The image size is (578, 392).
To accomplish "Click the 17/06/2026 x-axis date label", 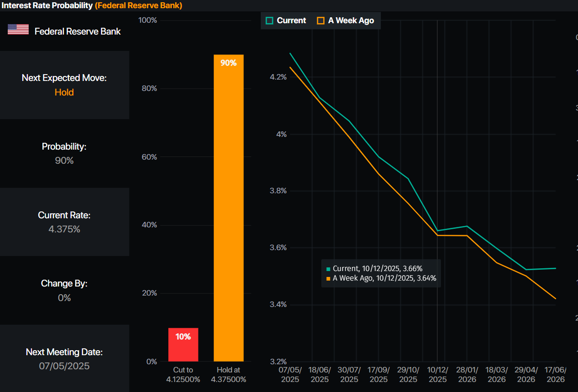I will pyautogui.click(x=556, y=375).
